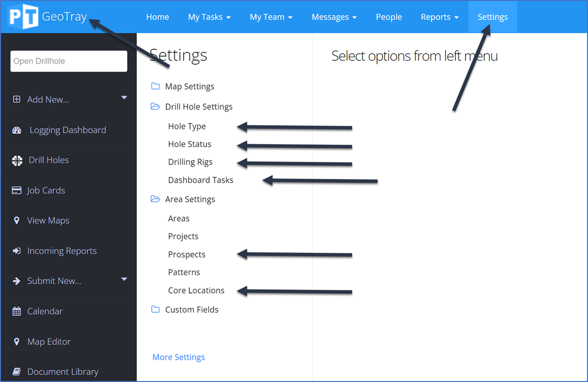Open Job Cards via its card icon
The height and width of the screenshot is (382, 588).
coord(16,190)
